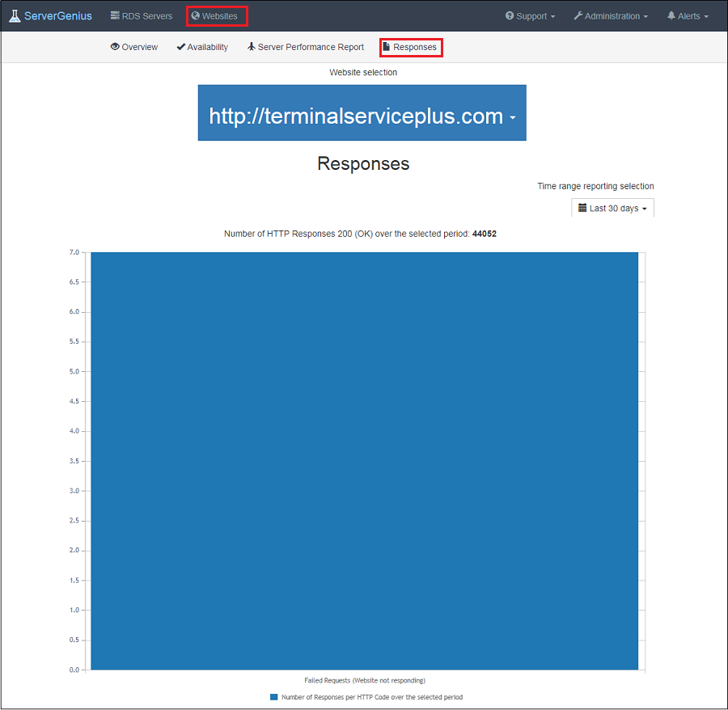This screenshot has width=728, height=710.
Task: Select the Overview tab
Action: (x=134, y=46)
